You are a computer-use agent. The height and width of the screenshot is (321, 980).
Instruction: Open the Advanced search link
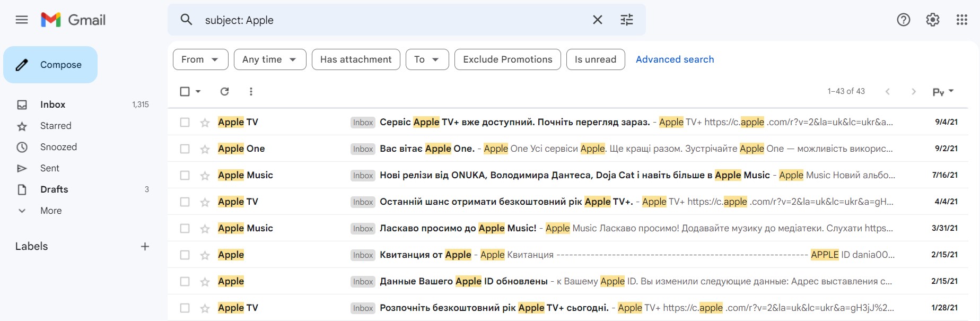tap(675, 59)
